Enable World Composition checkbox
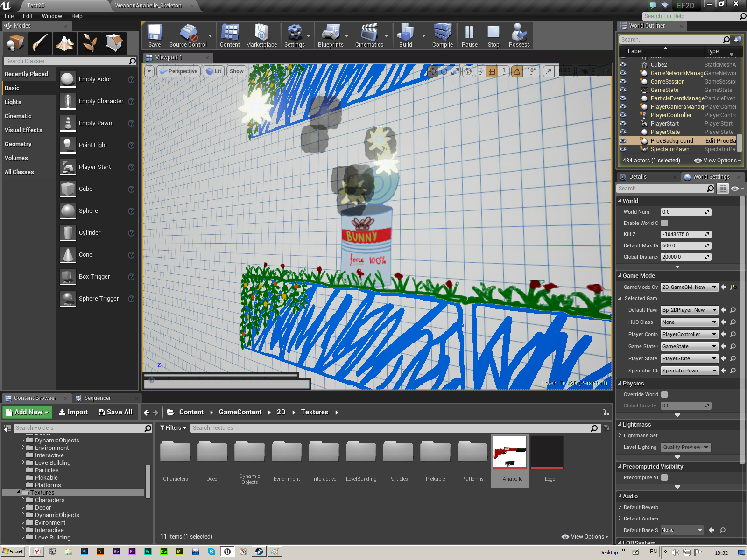 [x=664, y=223]
